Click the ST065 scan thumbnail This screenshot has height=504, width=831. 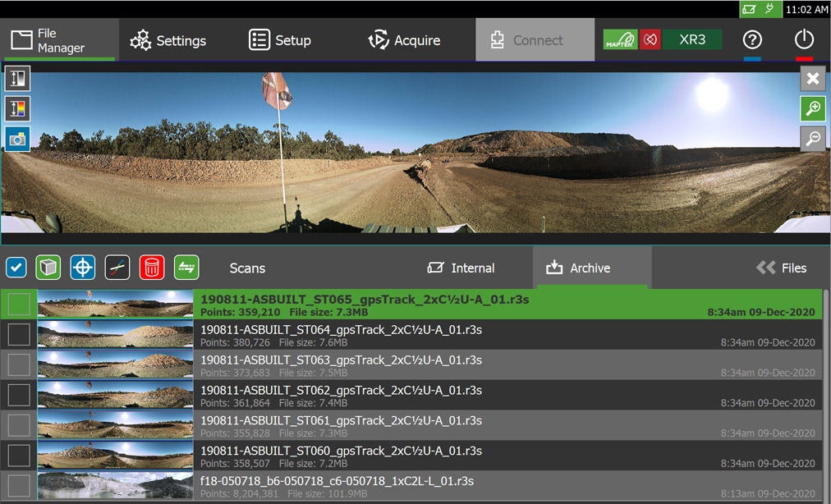(x=116, y=305)
